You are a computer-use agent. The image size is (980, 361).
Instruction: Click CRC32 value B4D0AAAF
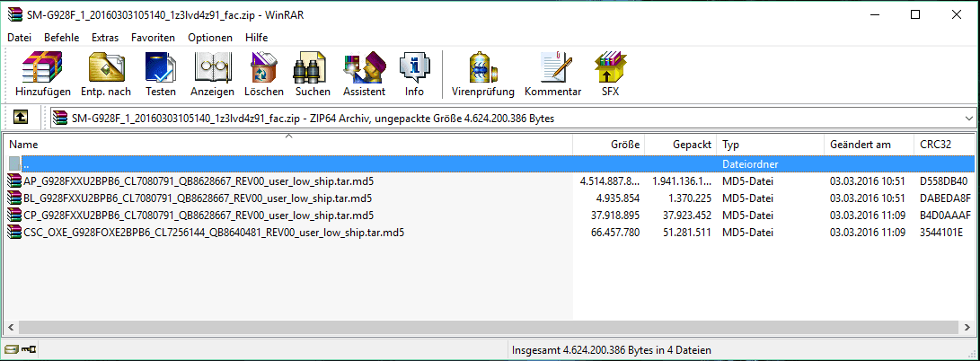[x=945, y=216]
